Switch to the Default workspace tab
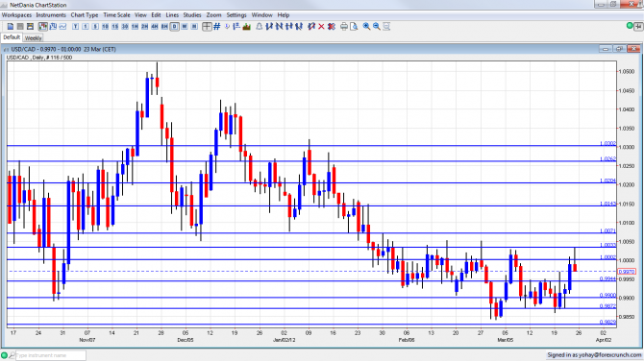 12,37
